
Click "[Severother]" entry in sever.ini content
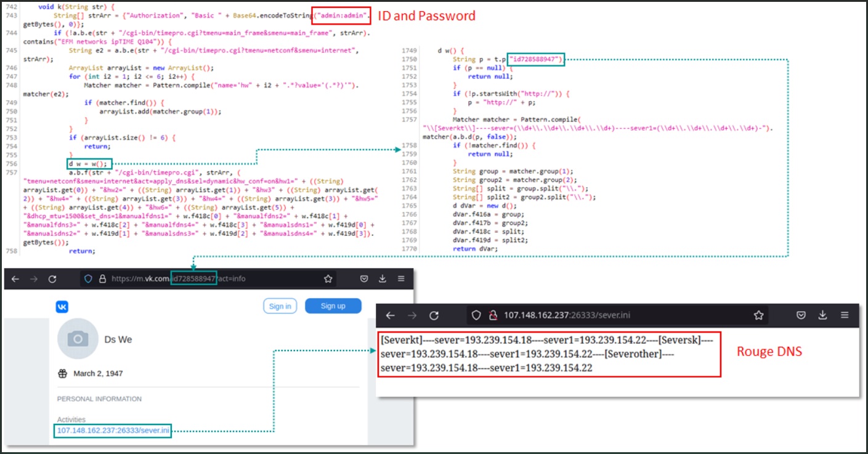[x=633, y=354]
